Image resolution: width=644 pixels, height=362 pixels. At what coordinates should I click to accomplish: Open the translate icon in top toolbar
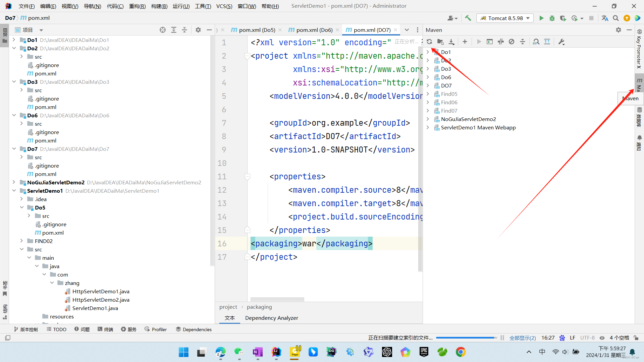pos(605,18)
